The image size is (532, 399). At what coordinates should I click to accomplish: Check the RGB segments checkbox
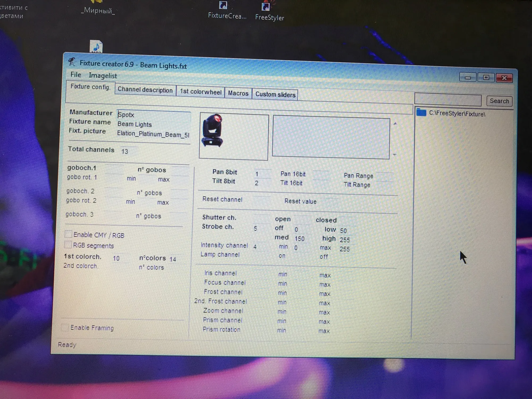(68, 244)
